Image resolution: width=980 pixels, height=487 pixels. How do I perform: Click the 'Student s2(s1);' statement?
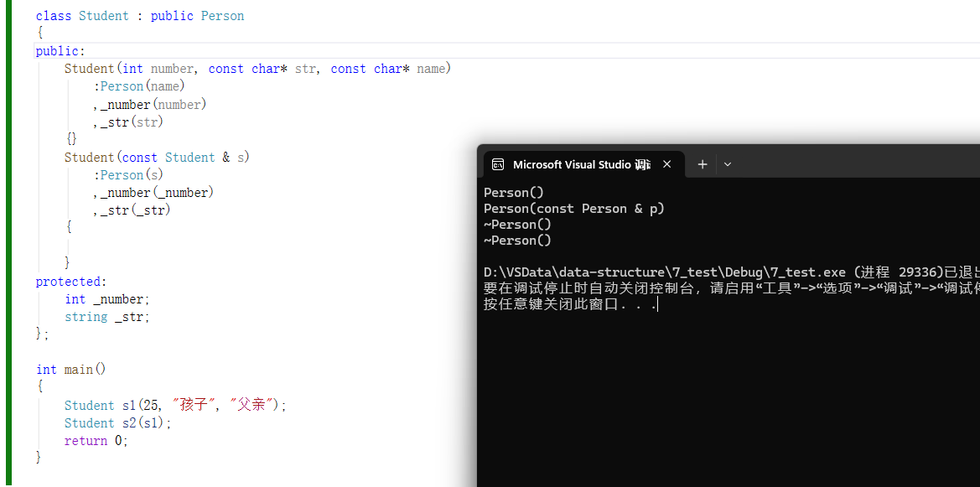click(x=117, y=423)
